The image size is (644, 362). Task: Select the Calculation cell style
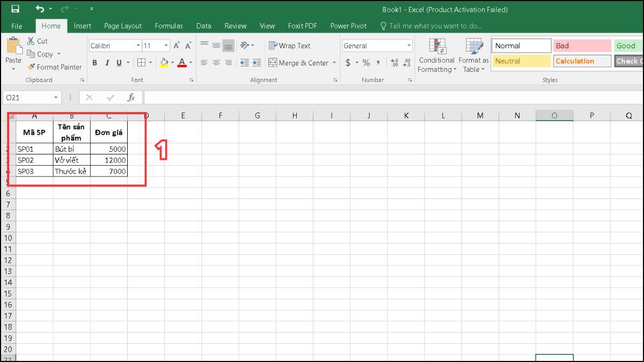coord(582,61)
